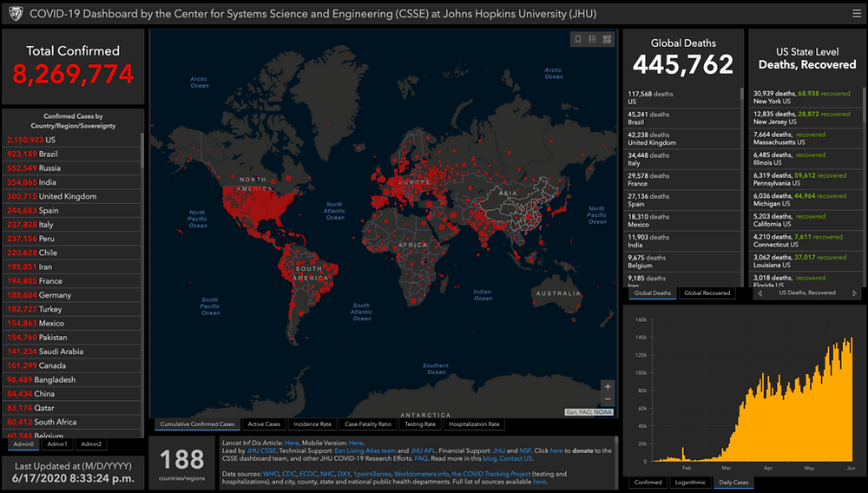Select US in confirmed cases list
Image resolution: width=868 pixels, height=493 pixels.
[72, 140]
